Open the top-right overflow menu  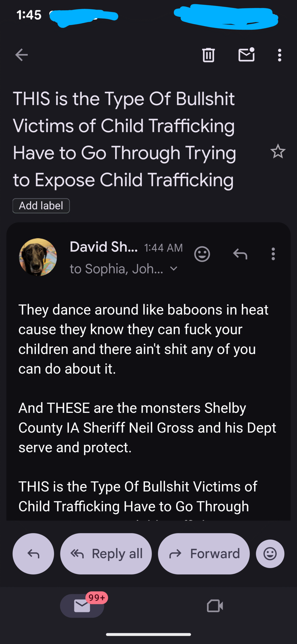pyautogui.click(x=279, y=55)
